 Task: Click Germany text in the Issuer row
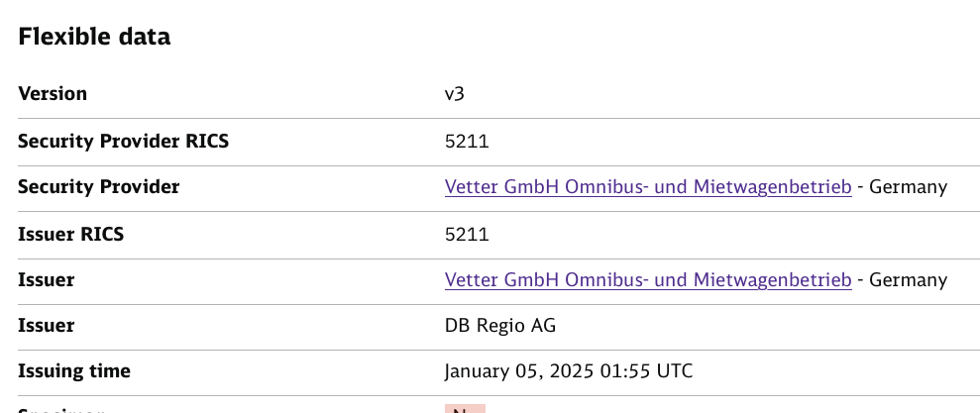point(908,280)
